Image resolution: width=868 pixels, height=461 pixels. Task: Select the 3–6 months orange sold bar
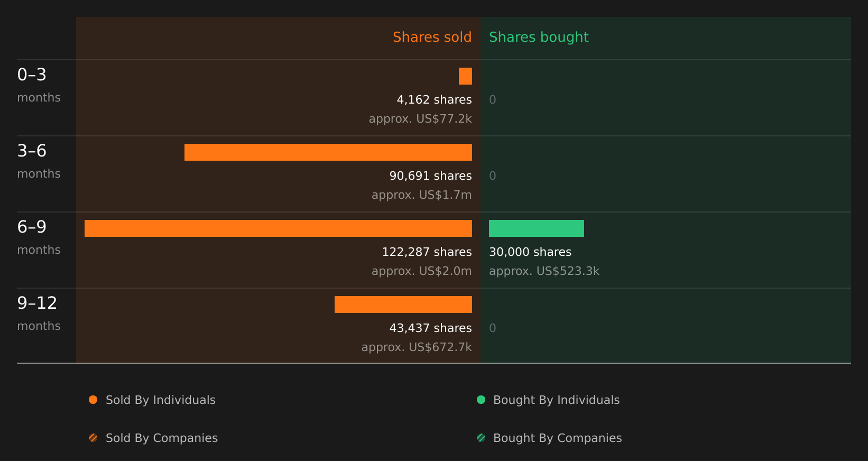[x=328, y=152]
